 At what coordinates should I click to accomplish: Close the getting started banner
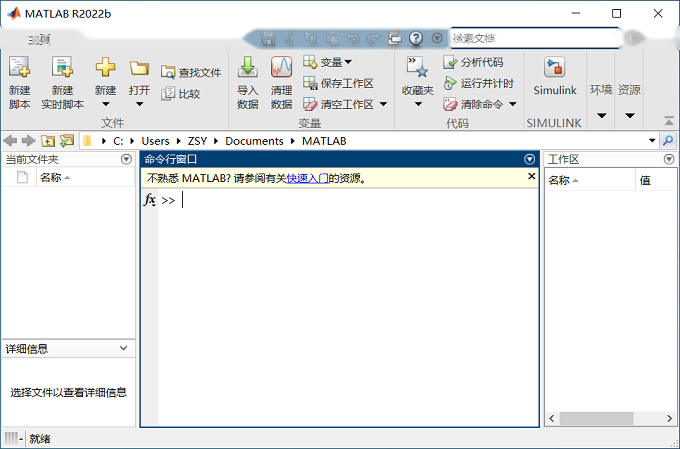(532, 176)
